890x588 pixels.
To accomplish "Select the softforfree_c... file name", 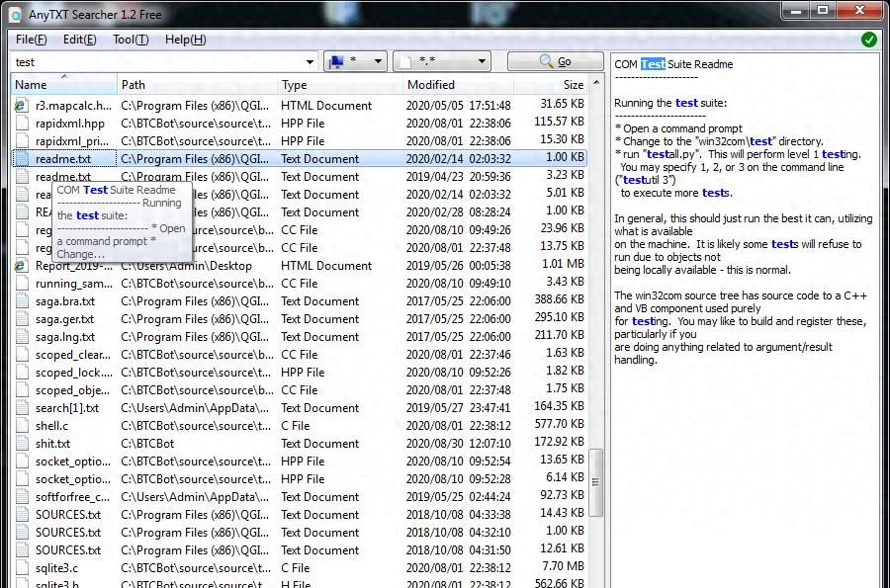I will 72,497.
